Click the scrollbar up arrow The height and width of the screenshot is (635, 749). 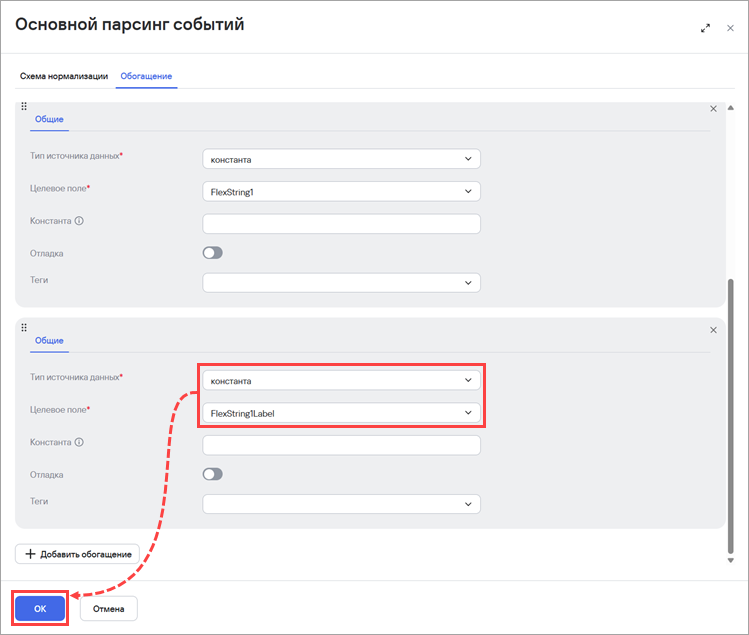(730, 108)
